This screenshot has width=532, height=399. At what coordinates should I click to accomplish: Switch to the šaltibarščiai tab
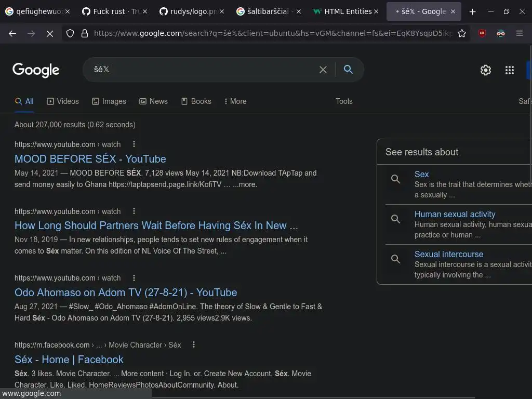click(268, 11)
